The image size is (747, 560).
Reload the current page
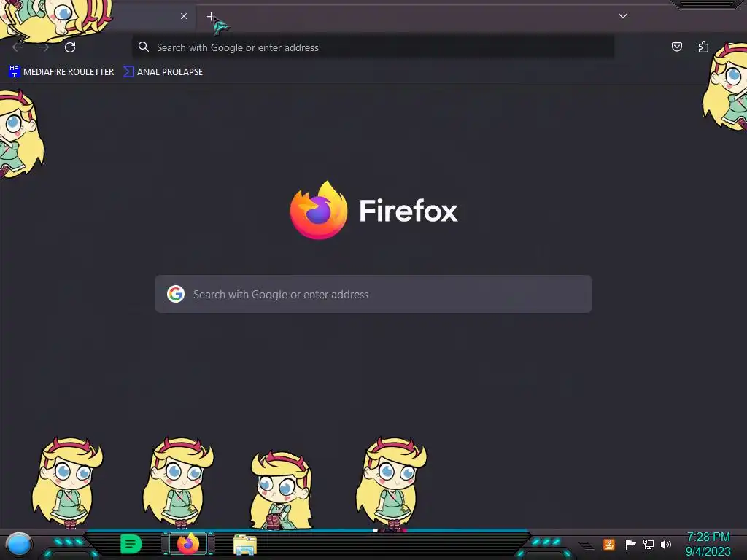(70, 47)
